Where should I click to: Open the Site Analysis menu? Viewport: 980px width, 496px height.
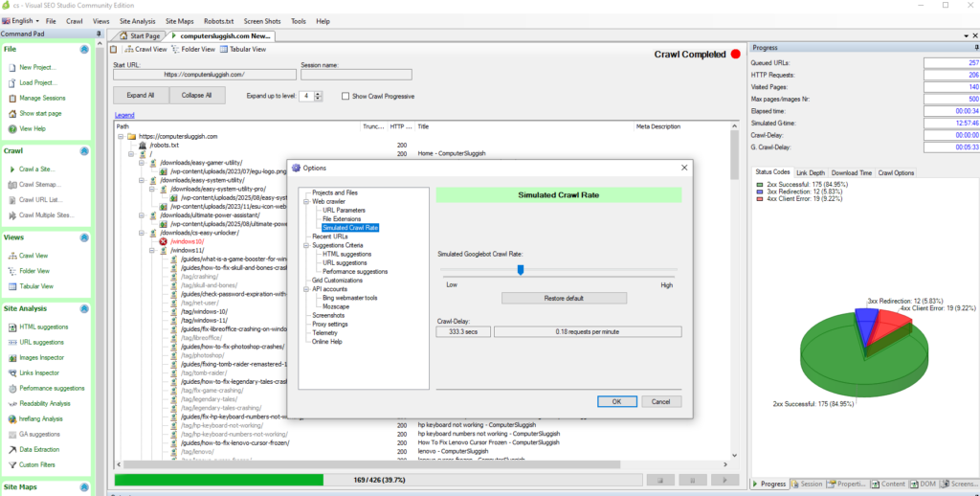pos(138,21)
